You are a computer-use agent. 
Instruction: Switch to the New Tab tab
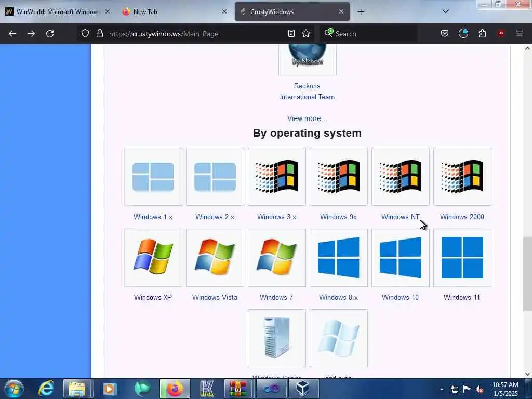tap(175, 12)
